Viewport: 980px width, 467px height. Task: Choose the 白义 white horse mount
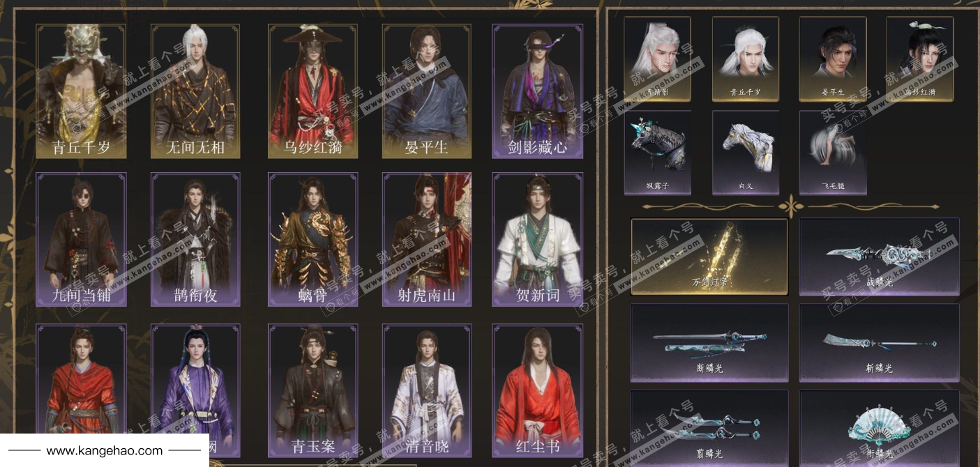point(746,153)
